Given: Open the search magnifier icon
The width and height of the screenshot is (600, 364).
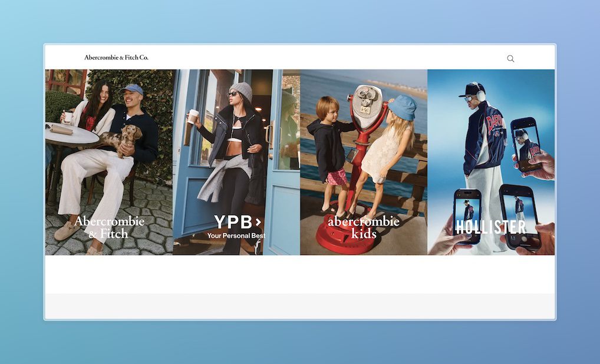Looking at the screenshot, I should point(510,58).
